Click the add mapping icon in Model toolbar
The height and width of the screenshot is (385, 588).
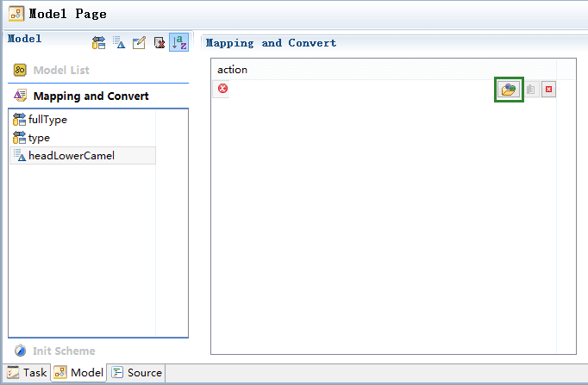pyautogui.click(x=98, y=43)
